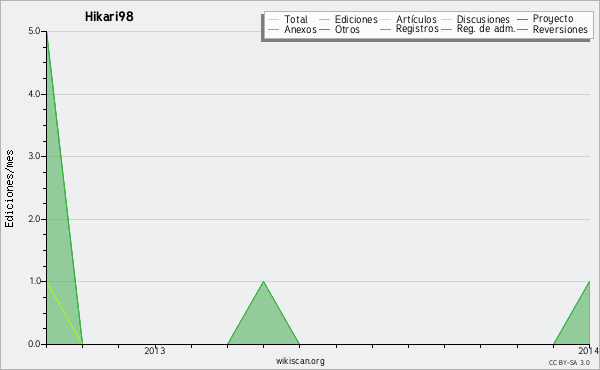Screen dimensions: 600x370
Task: Click the Registros legend label
Action: coord(417,29)
